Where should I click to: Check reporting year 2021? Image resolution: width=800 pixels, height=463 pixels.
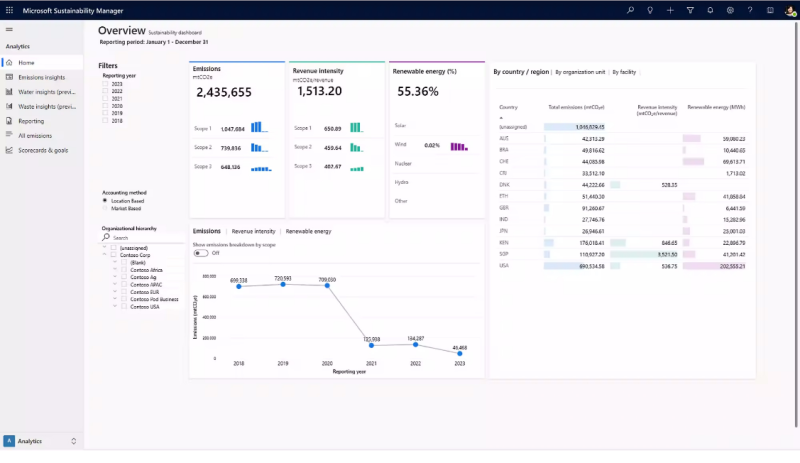[105, 99]
